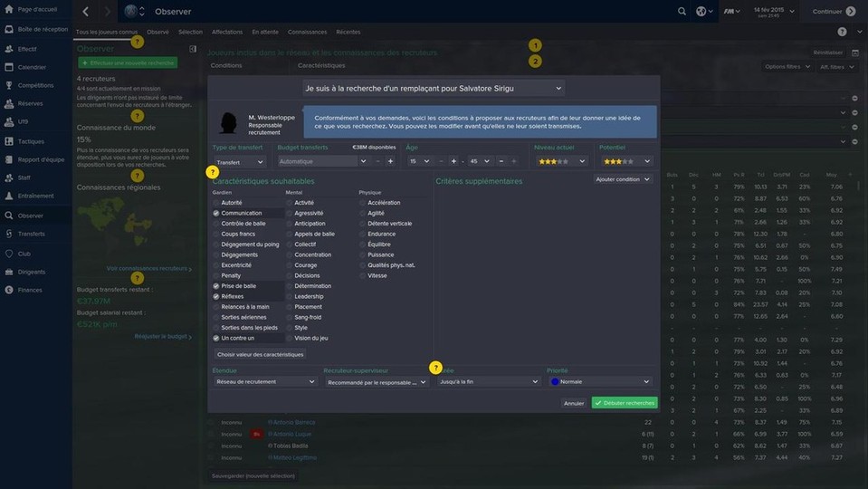The image size is (868, 489).
Task: Open the search magnifier in top bar
Action: tap(682, 12)
